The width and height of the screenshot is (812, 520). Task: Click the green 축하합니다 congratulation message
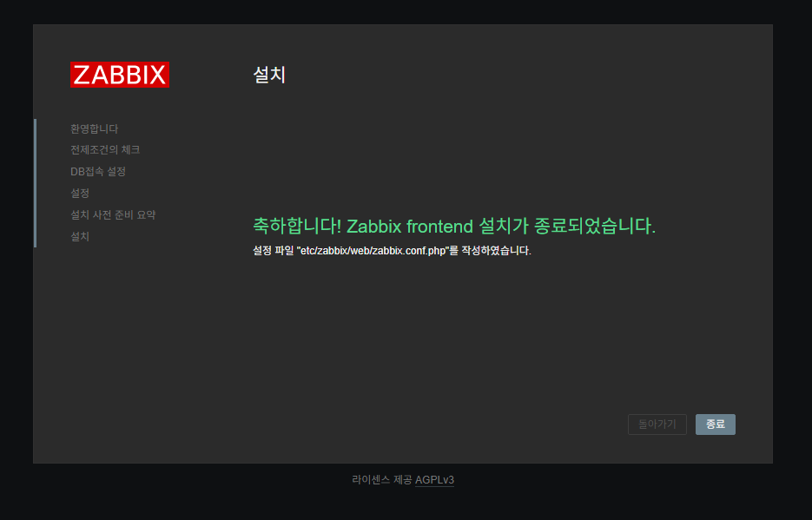point(454,226)
